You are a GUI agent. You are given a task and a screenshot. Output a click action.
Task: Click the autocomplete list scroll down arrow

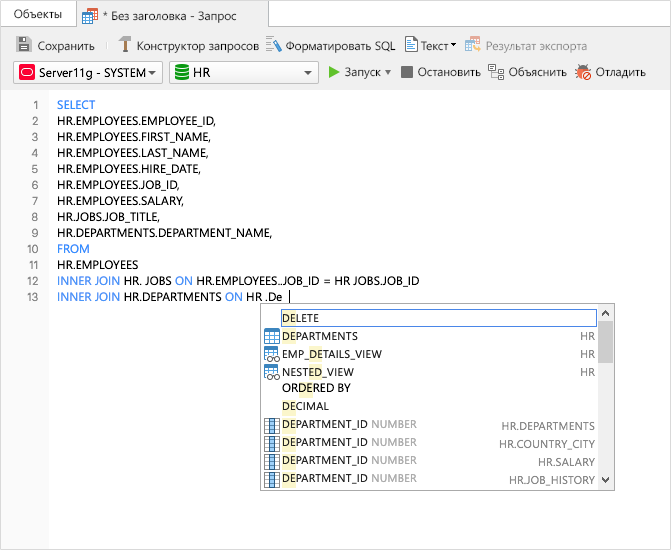tap(606, 480)
